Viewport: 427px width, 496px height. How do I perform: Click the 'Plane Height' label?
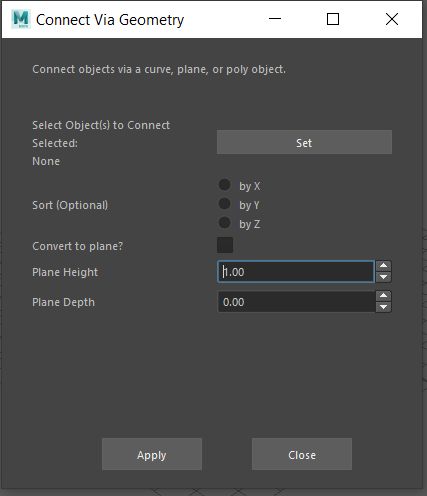tap(65, 272)
